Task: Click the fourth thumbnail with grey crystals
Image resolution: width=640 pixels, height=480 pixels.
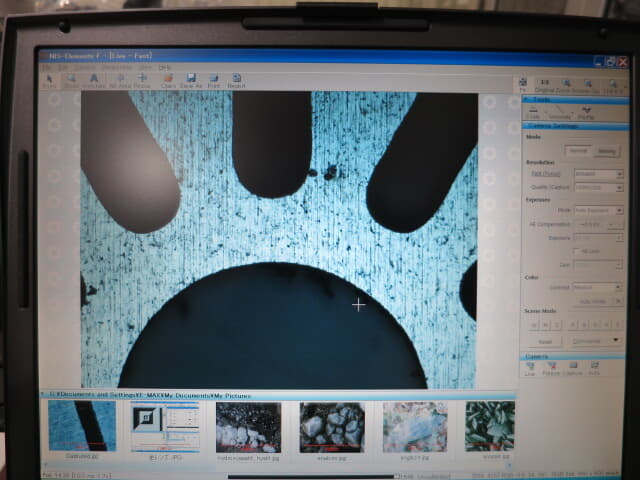Action: coord(332,427)
